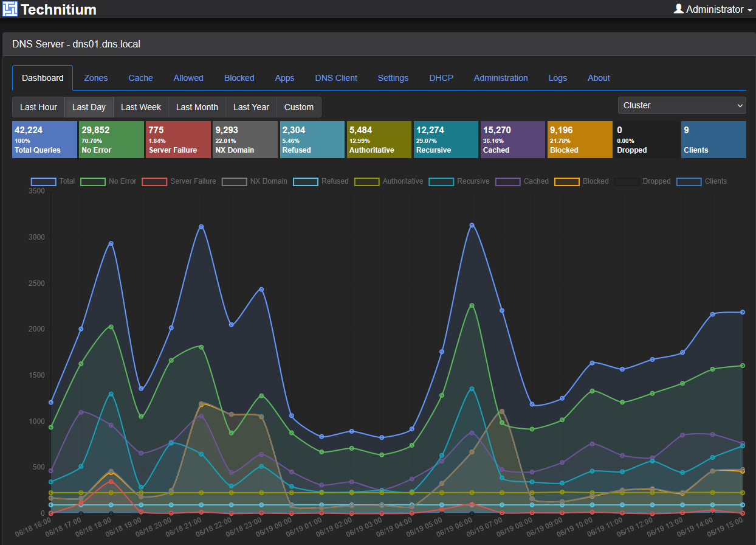Click the Clients stat tile

pos(713,140)
